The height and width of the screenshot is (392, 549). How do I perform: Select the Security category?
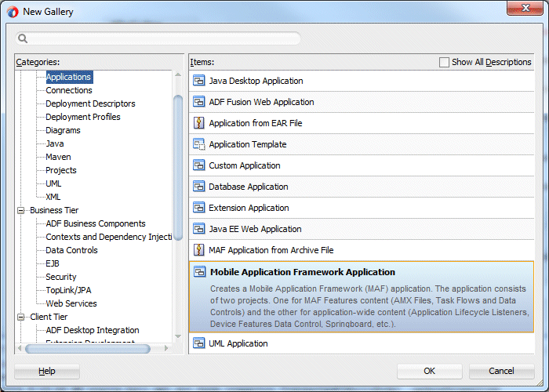tap(61, 277)
